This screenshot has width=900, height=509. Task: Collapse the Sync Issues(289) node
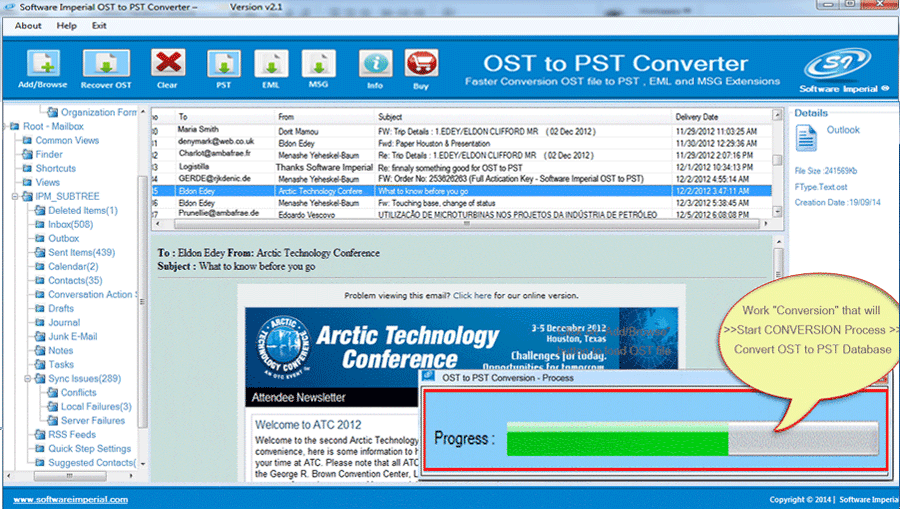coord(28,379)
